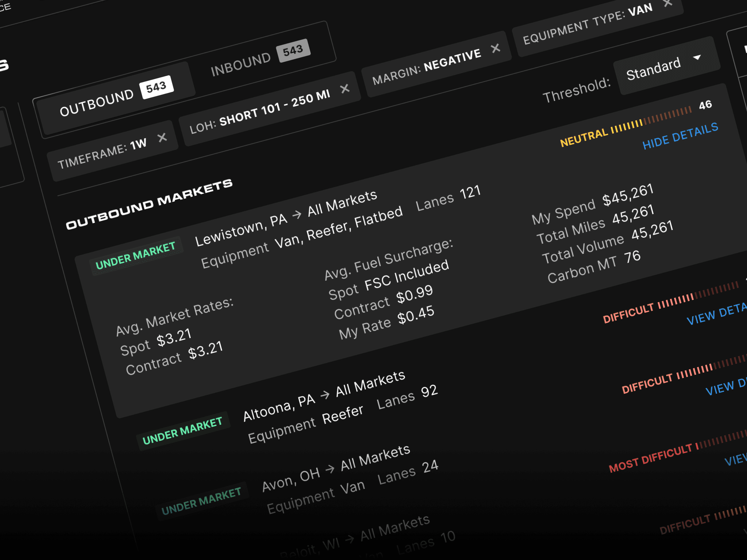This screenshot has height=560, width=747.
Task: Click Lanes 24 on the Avon row
Action: pos(408,472)
